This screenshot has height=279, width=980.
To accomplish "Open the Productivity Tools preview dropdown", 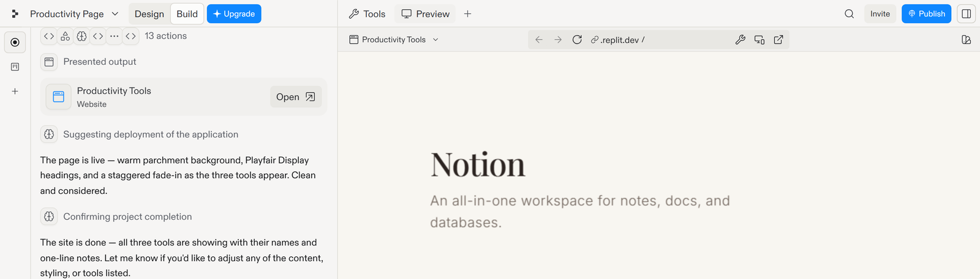I will pyautogui.click(x=394, y=40).
